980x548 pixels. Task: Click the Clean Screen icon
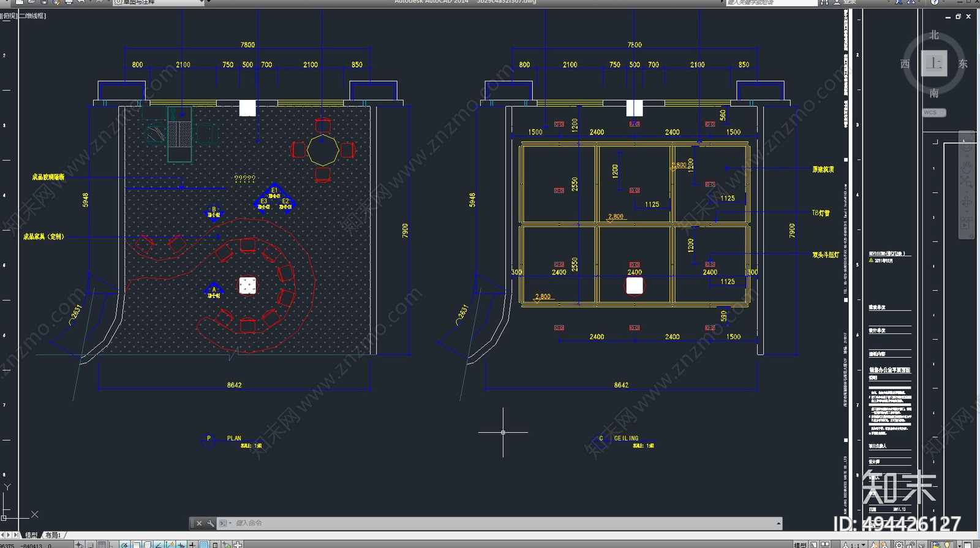point(968,544)
